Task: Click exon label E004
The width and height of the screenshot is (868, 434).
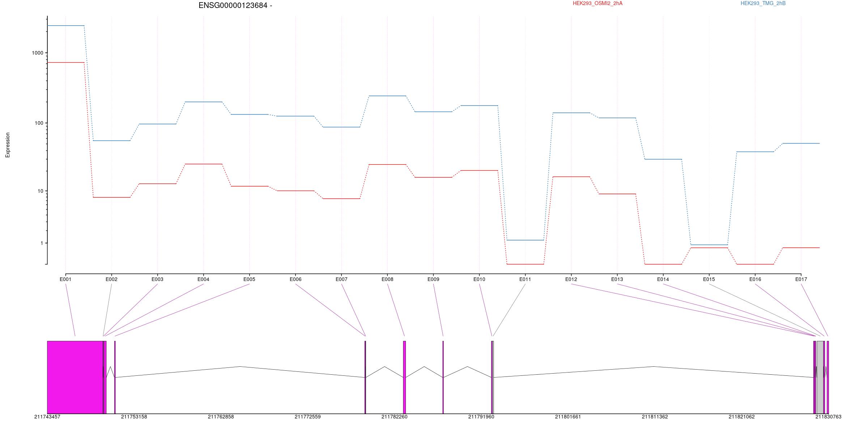Action: pos(203,279)
